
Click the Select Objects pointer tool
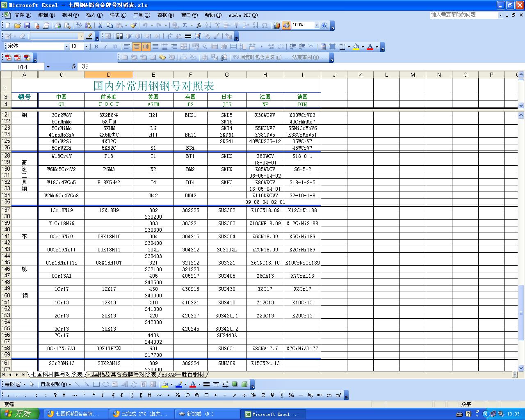(32, 384)
